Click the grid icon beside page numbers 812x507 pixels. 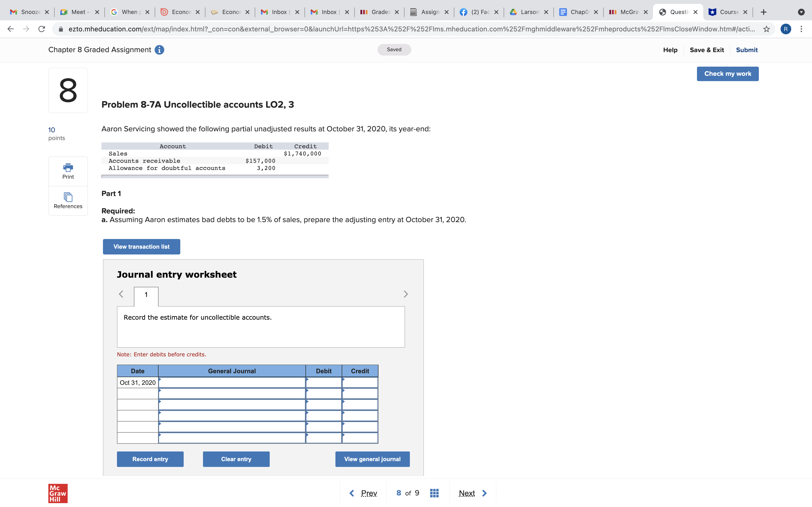pos(434,493)
